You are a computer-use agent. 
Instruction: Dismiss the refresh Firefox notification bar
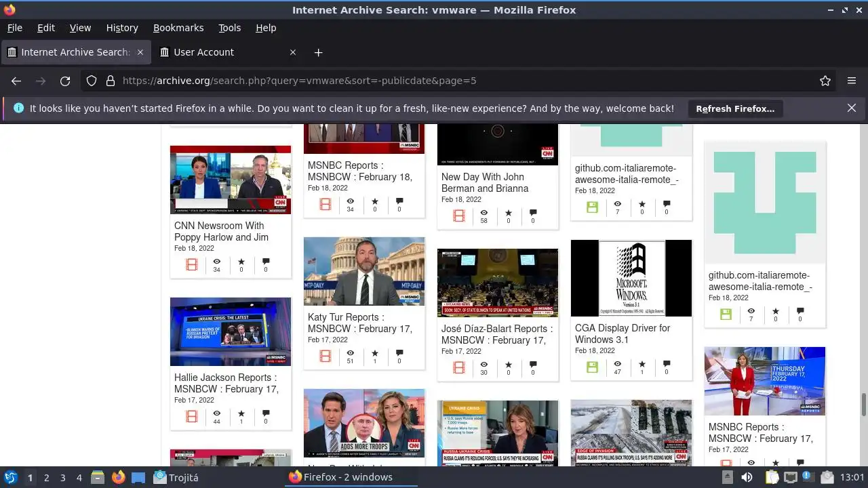[x=852, y=108]
